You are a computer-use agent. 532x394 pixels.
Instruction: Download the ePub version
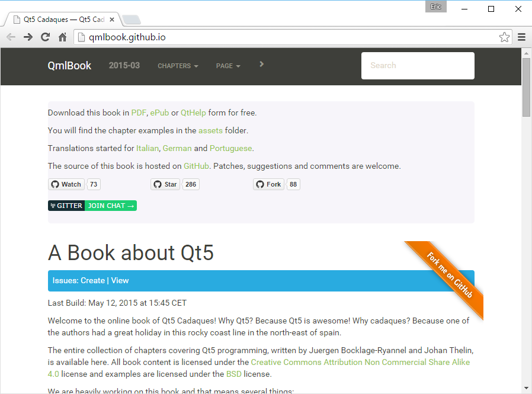(x=159, y=113)
